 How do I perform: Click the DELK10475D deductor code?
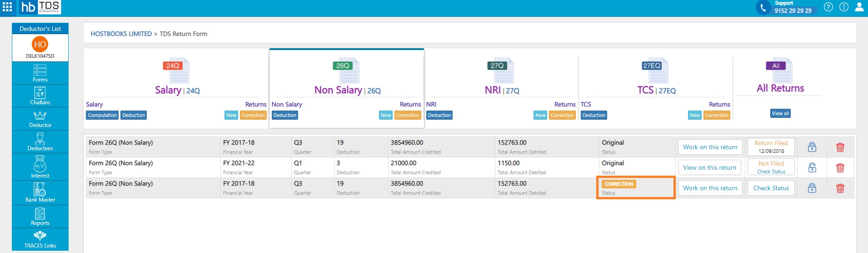point(40,56)
